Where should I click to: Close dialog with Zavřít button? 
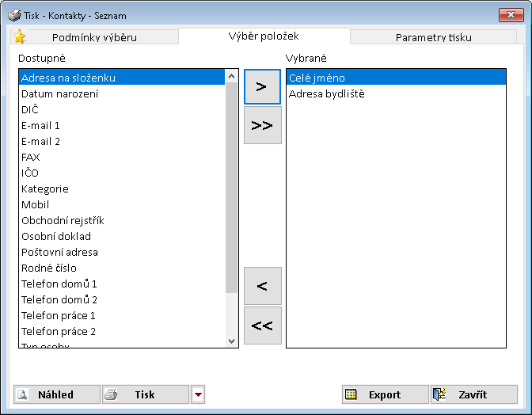click(473, 394)
